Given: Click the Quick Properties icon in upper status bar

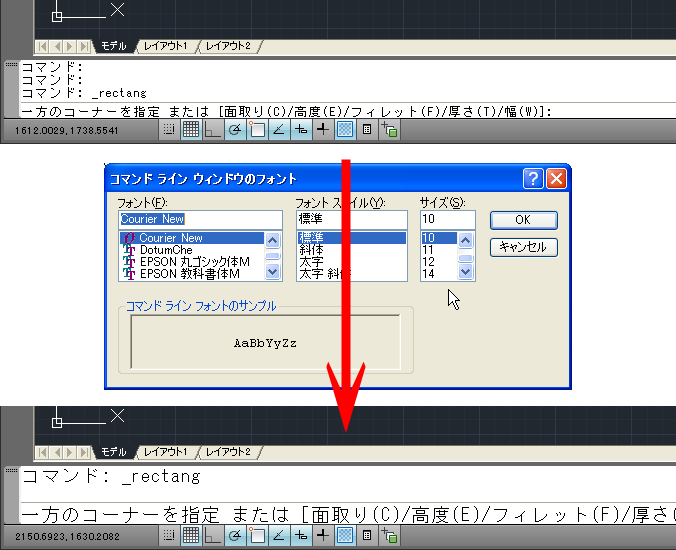Looking at the screenshot, I should click(367, 130).
